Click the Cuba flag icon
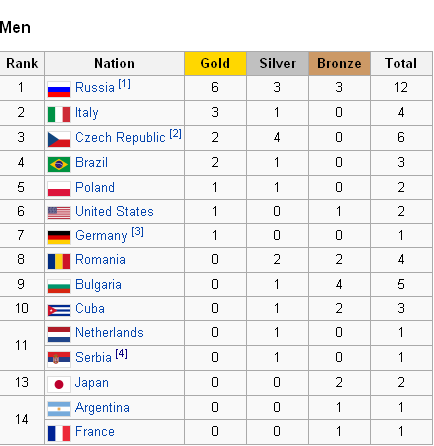The height and width of the screenshot is (446, 434). [x=59, y=310]
